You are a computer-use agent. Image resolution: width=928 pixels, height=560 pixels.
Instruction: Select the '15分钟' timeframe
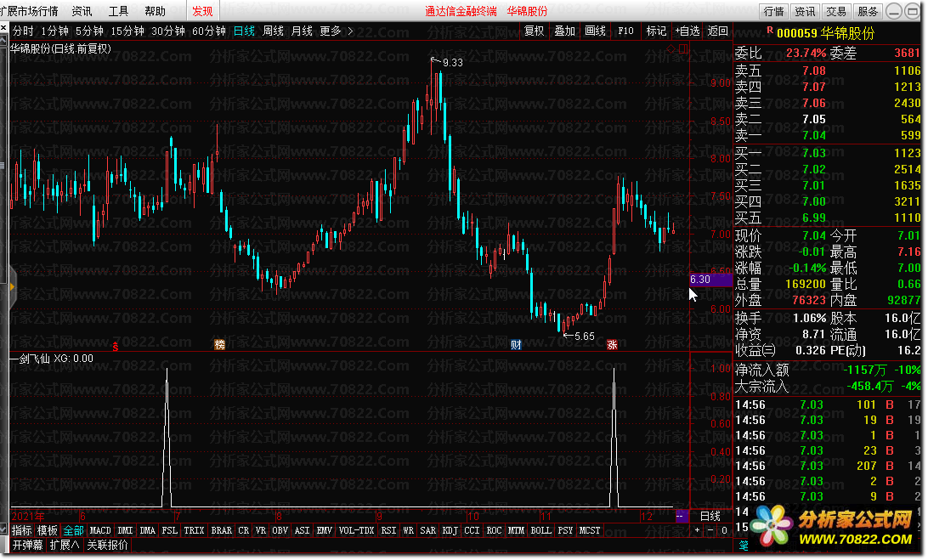point(127,31)
